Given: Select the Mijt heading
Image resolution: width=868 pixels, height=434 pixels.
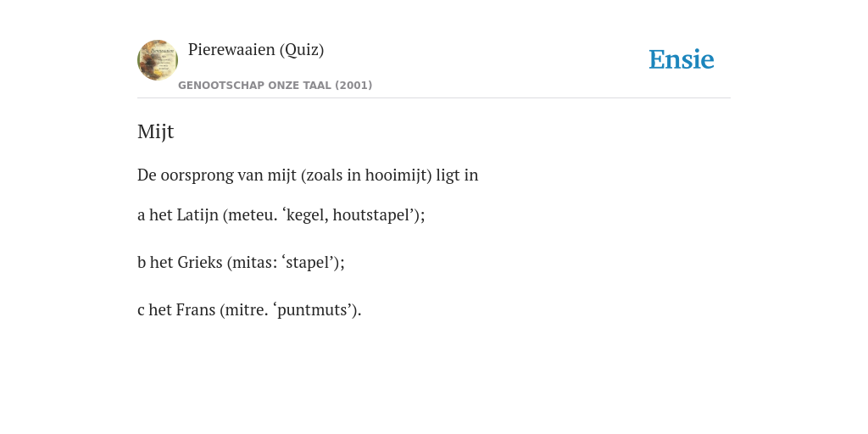Looking at the screenshot, I should point(156,131).
